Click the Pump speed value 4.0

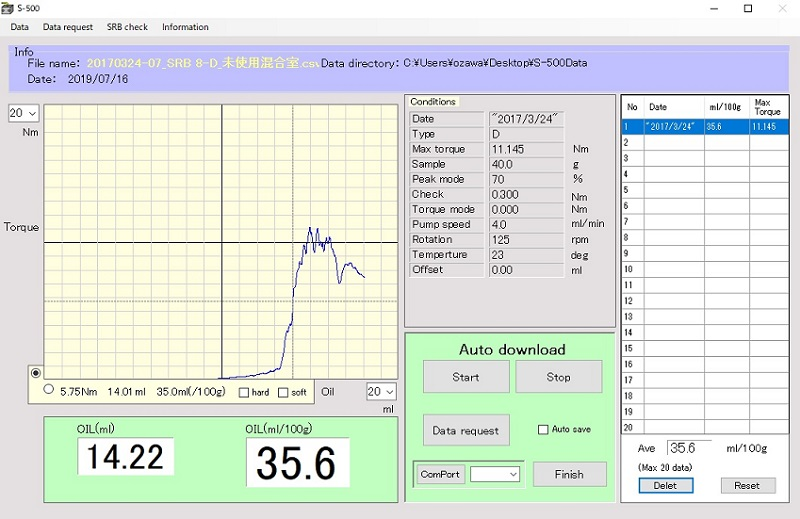tap(526, 225)
